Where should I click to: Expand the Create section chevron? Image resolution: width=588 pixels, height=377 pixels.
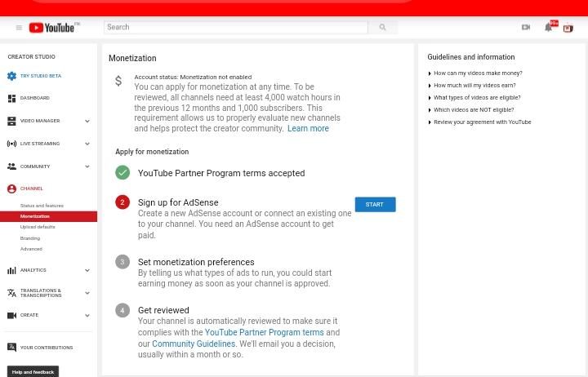87,316
